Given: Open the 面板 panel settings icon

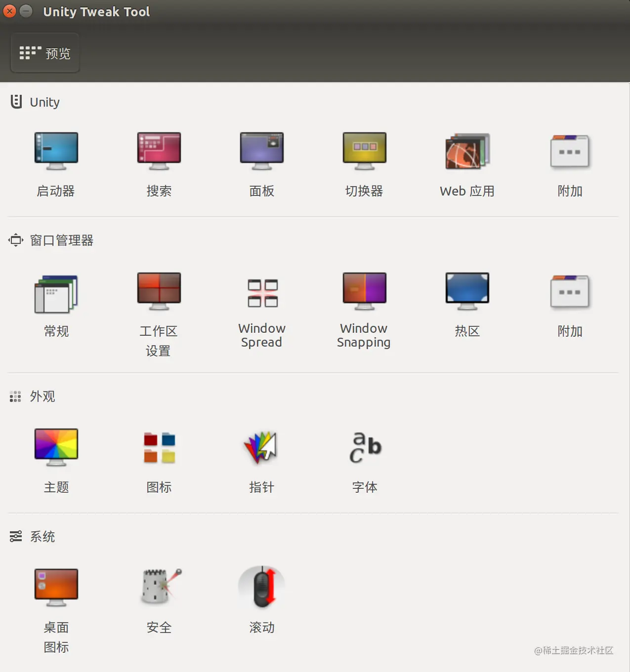Looking at the screenshot, I should point(261,151).
